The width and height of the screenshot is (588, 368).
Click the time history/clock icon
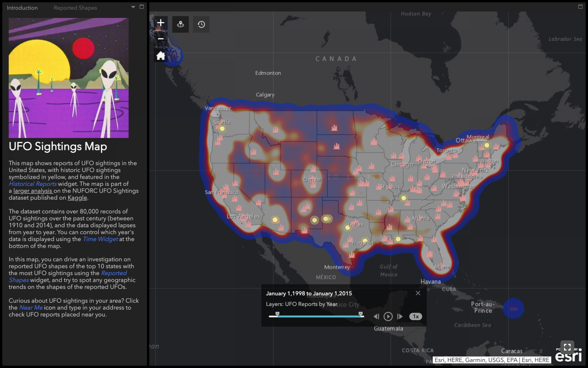pyautogui.click(x=201, y=24)
